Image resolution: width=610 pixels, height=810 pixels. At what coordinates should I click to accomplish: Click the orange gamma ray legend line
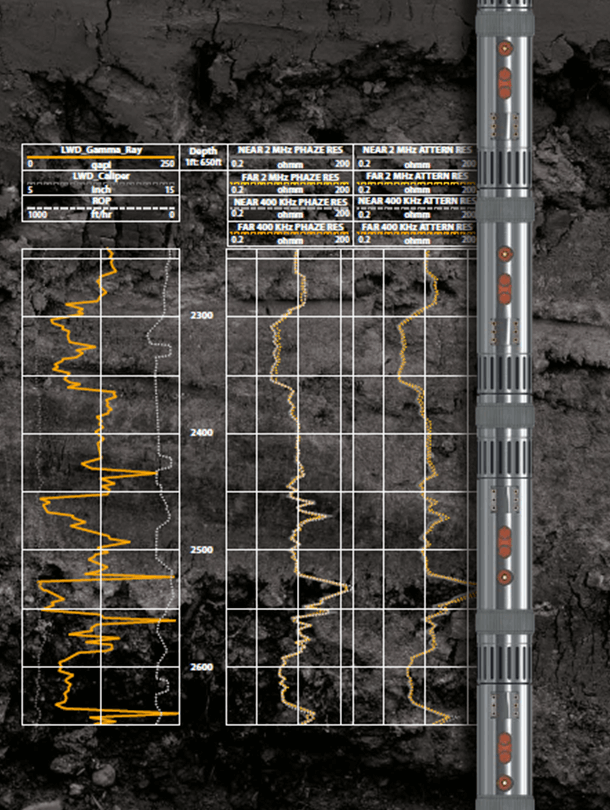(100, 156)
